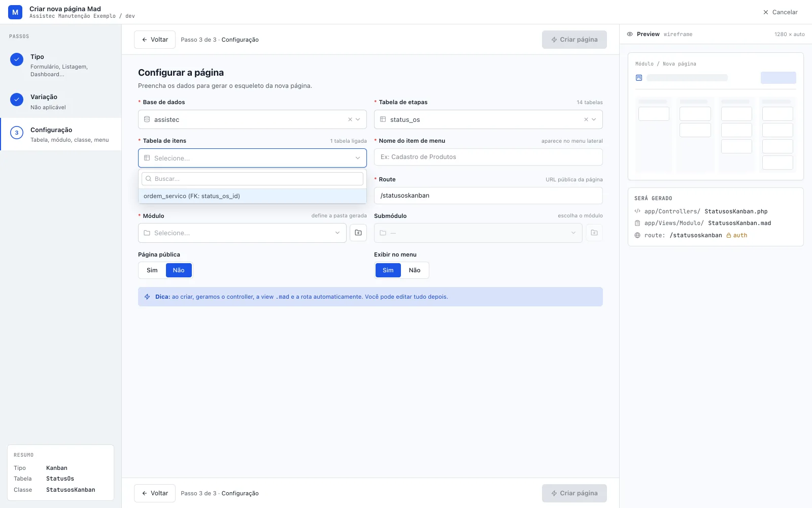Set Exibir no menu to Não

point(415,270)
